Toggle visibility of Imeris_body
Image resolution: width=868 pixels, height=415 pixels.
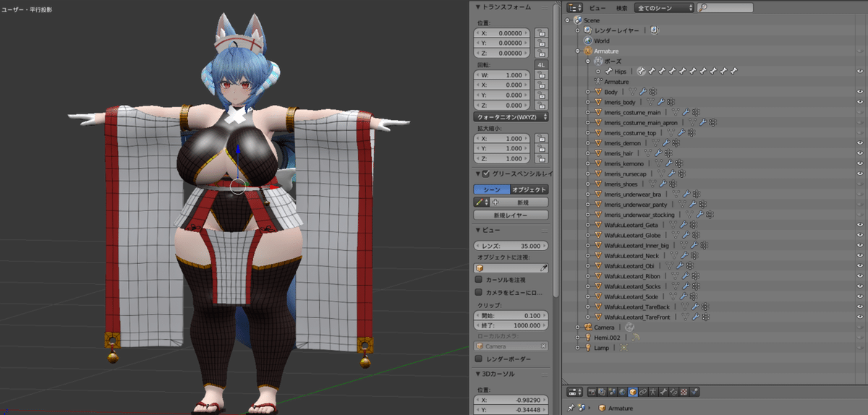860,102
